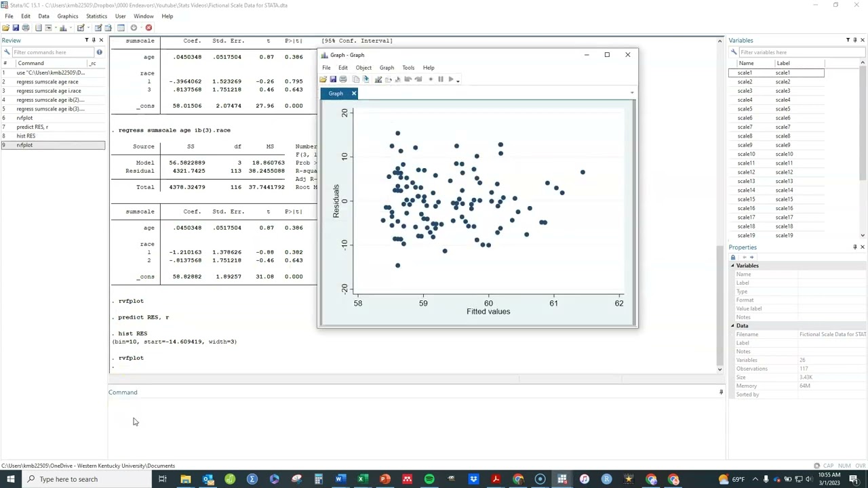Select 'regress sumscale age race' in Review history
868x488 pixels.
pyautogui.click(x=53, y=81)
